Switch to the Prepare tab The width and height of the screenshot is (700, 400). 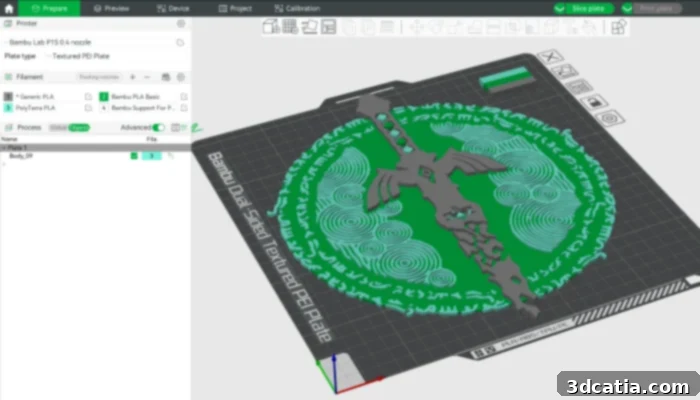[x=50, y=8]
